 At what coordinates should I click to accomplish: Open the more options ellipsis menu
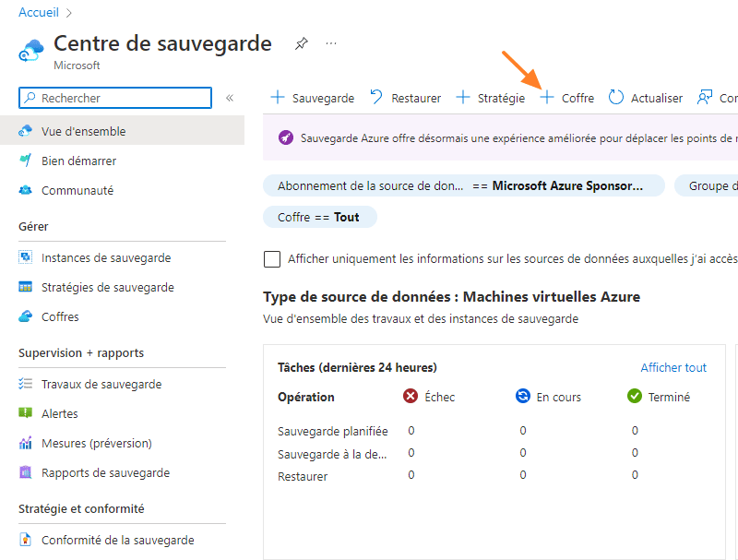[x=330, y=42]
